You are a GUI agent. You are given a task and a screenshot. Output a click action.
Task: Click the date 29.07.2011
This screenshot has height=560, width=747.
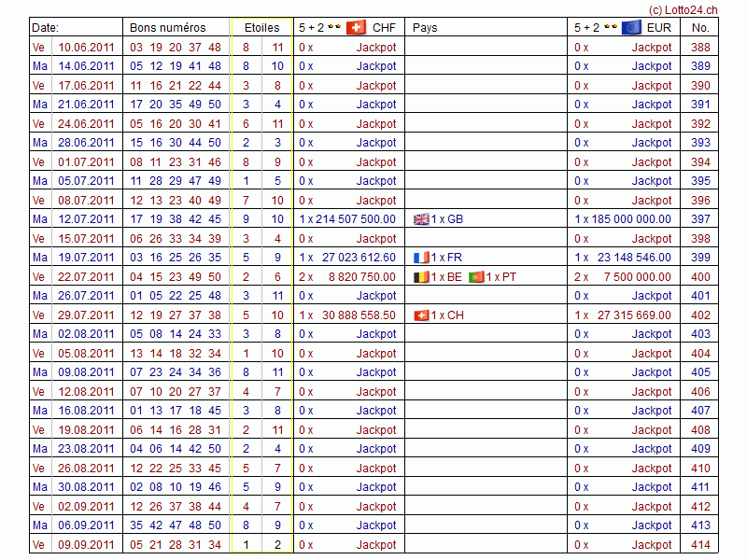[86, 315]
